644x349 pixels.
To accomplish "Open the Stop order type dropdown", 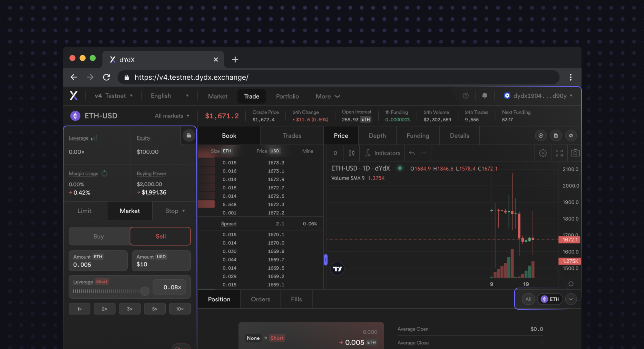I will [x=175, y=211].
